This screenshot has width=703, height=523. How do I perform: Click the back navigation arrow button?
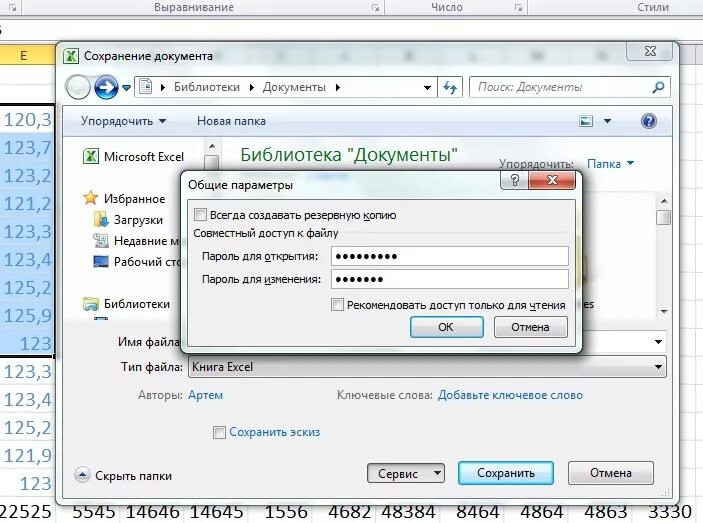(x=78, y=87)
